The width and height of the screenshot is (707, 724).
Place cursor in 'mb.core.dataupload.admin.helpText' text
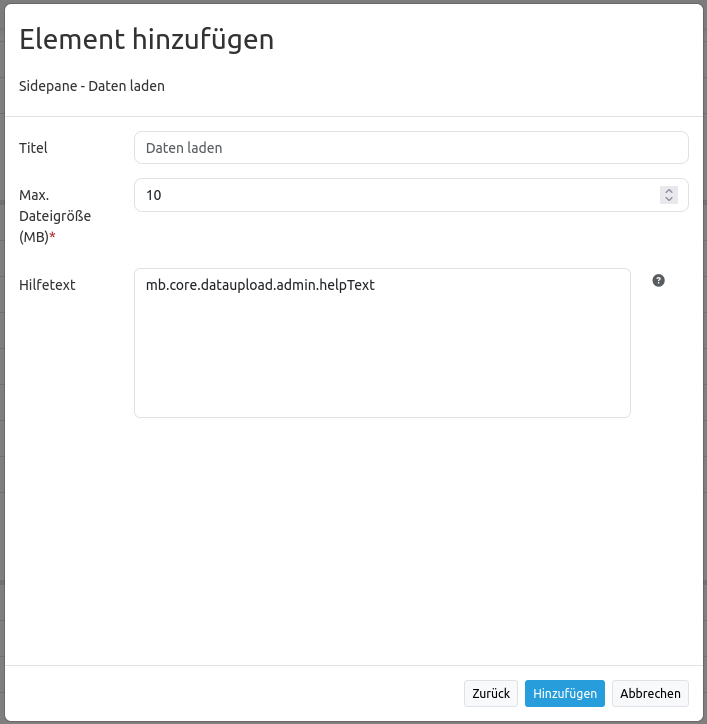tap(260, 285)
